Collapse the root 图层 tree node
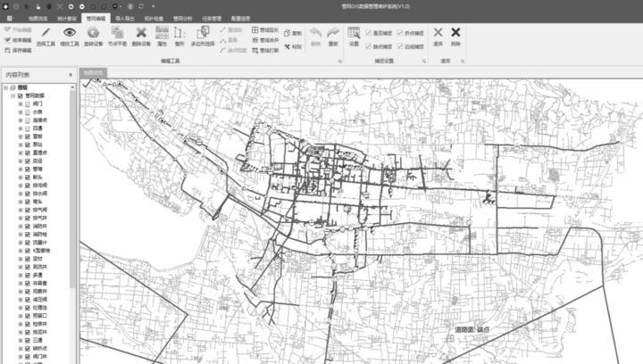643x364 pixels. tap(5, 87)
